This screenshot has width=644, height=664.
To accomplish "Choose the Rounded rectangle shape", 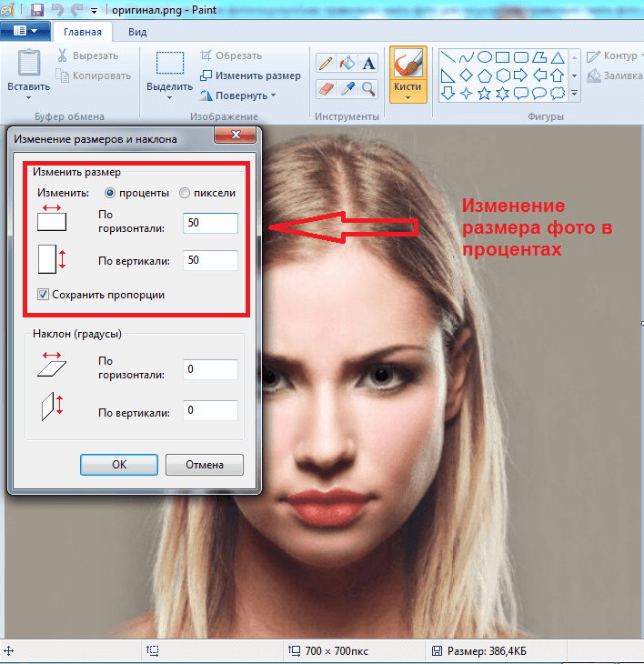I will [x=521, y=56].
